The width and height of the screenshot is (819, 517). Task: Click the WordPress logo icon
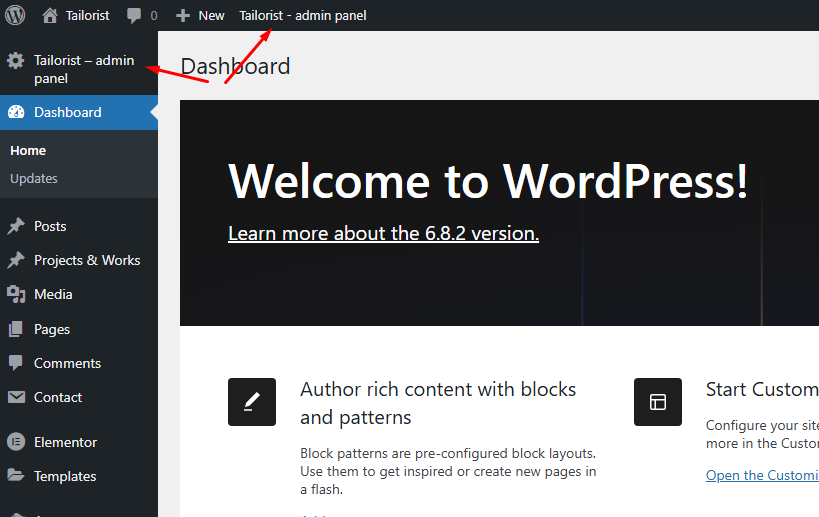15,15
